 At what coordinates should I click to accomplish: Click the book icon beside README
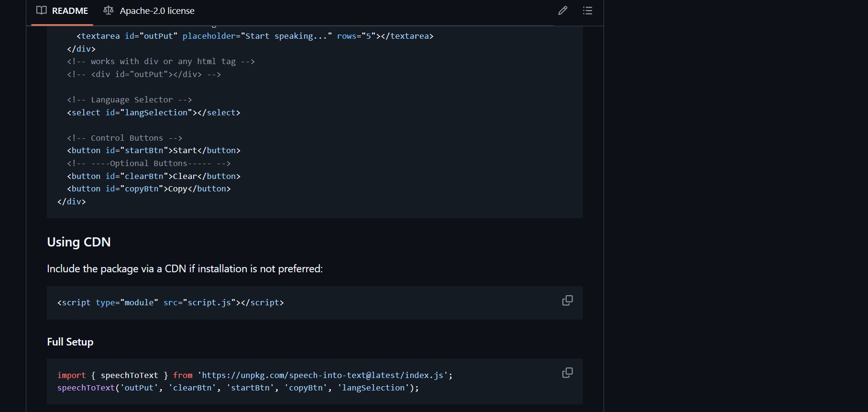[x=42, y=11]
